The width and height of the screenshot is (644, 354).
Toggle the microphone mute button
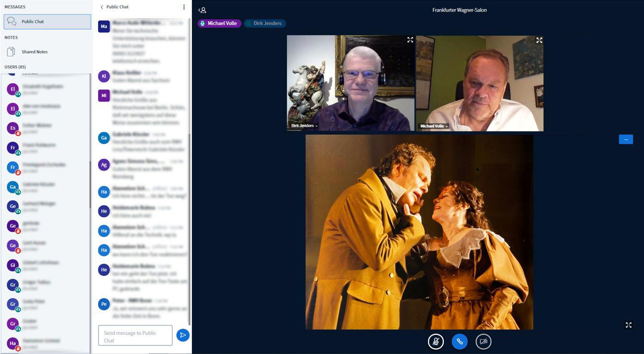pos(436,342)
